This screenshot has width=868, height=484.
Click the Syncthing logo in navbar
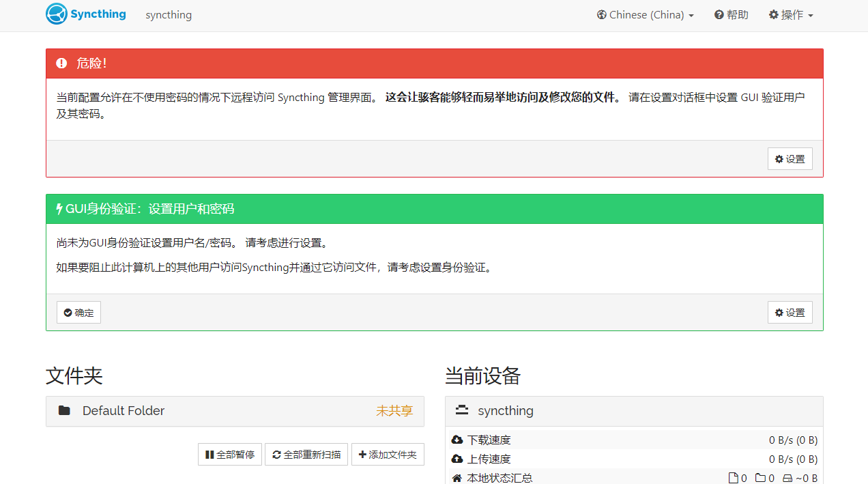click(x=86, y=14)
